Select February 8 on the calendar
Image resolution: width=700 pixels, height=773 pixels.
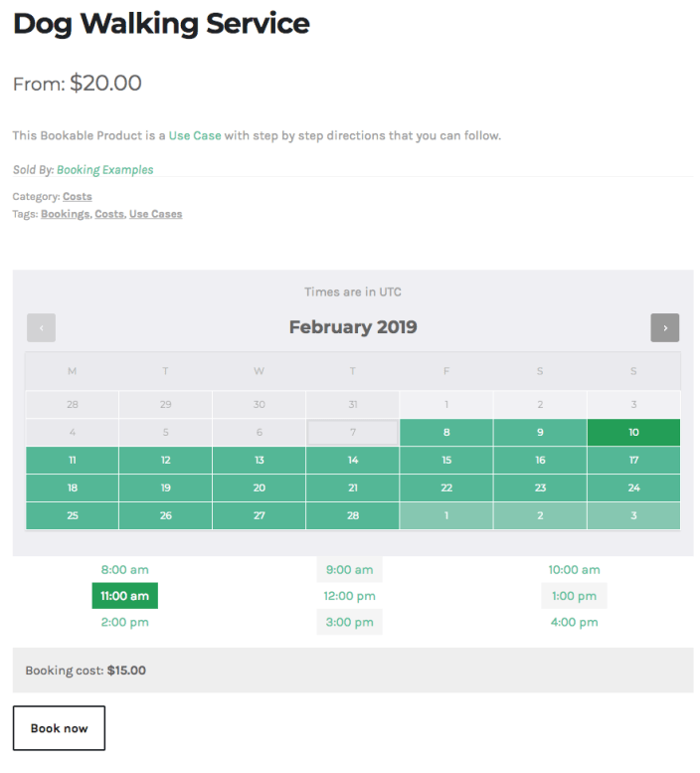coord(446,433)
